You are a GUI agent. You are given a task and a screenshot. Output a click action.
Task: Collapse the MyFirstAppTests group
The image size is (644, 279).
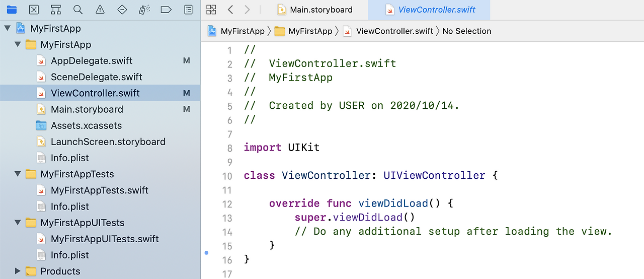18,174
